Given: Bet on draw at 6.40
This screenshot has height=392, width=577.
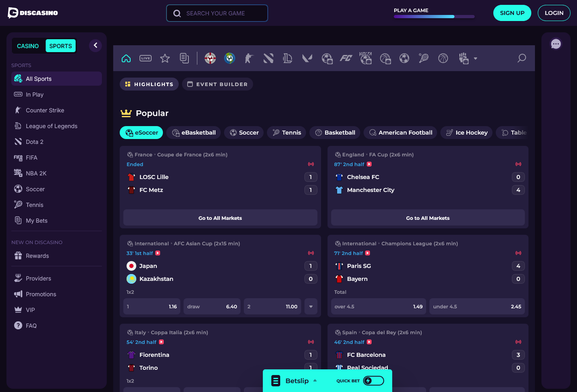Looking at the screenshot, I should point(212,306).
